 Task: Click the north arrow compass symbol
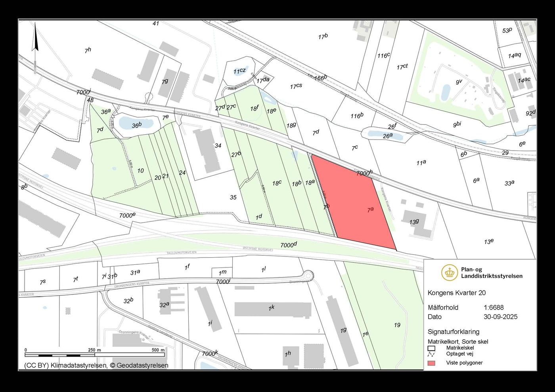pyautogui.click(x=35, y=38)
